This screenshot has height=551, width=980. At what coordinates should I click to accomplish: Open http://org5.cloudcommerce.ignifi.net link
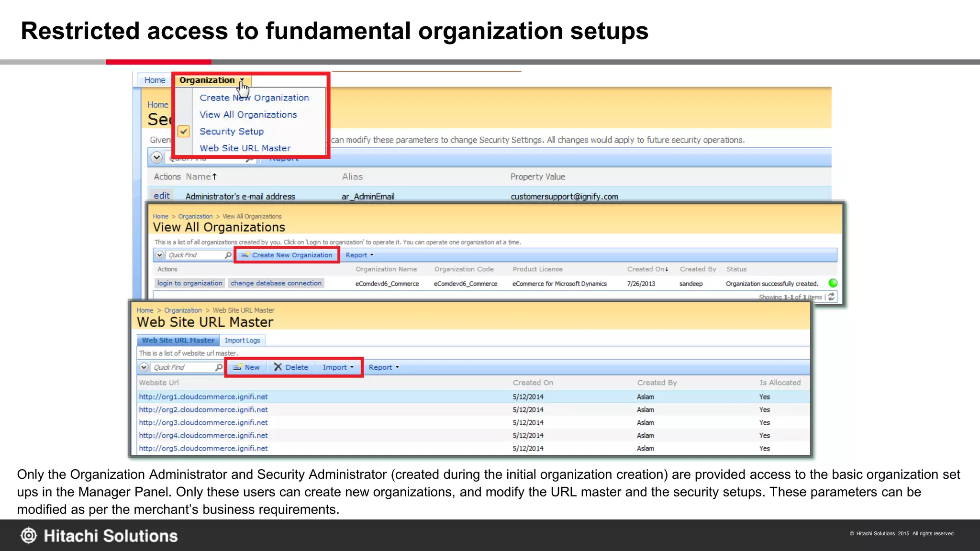click(x=203, y=448)
